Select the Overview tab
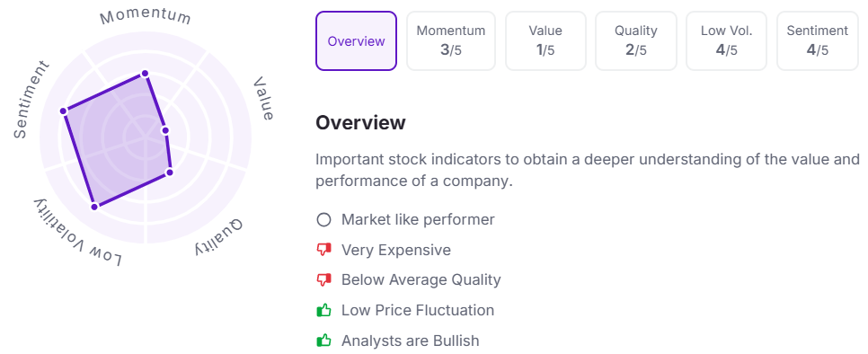 pos(357,41)
